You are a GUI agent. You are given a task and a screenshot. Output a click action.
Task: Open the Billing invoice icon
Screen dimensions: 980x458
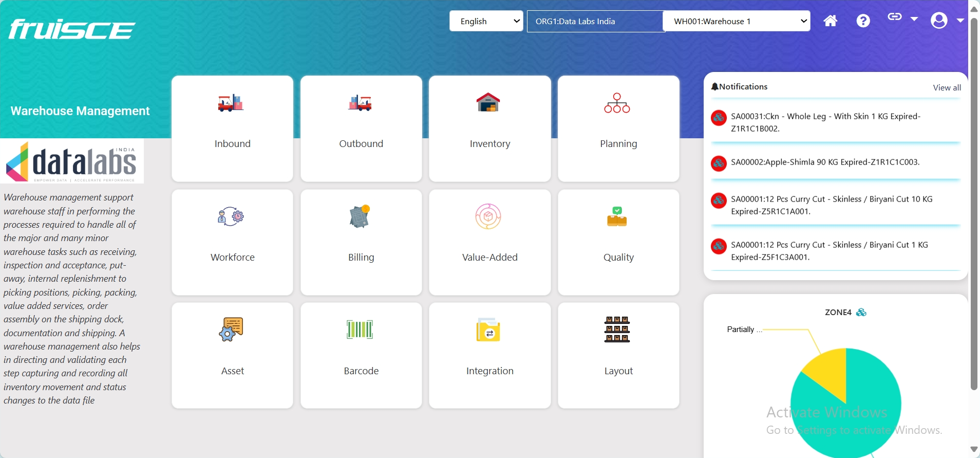(360, 217)
